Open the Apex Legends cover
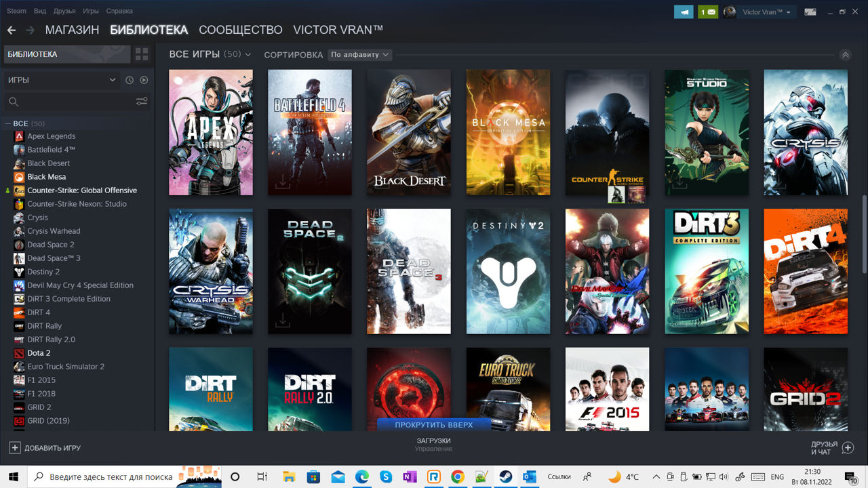This screenshot has width=868, height=488. click(211, 132)
